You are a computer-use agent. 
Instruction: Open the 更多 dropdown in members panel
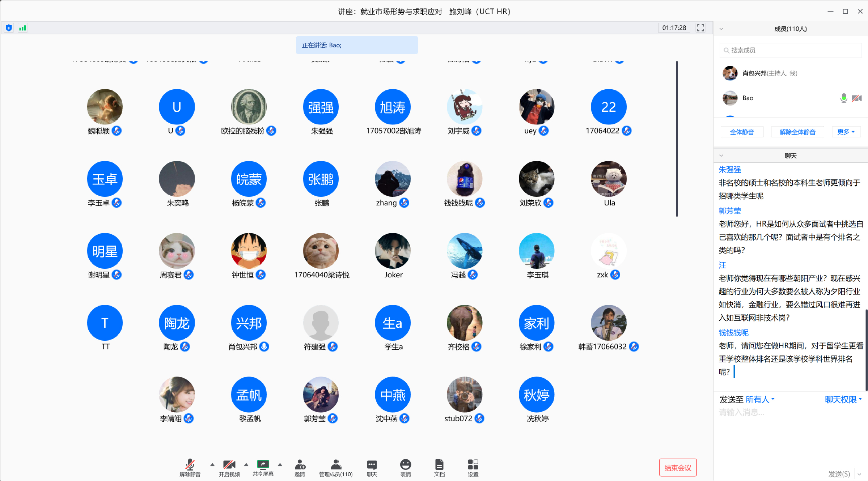point(846,132)
